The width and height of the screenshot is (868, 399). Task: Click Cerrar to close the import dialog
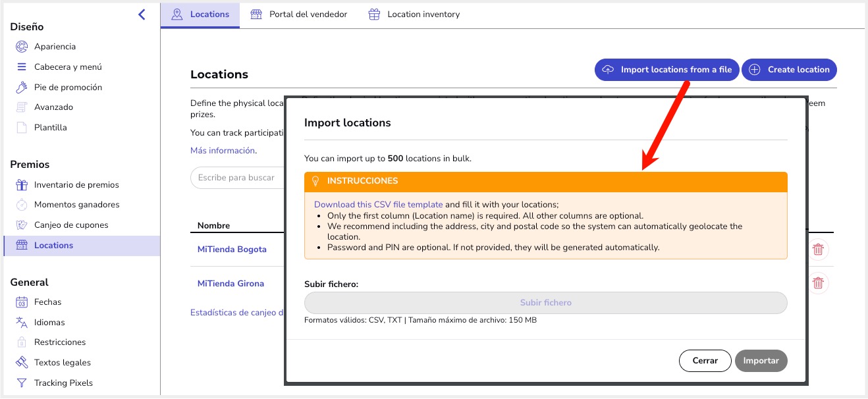pyautogui.click(x=705, y=361)
